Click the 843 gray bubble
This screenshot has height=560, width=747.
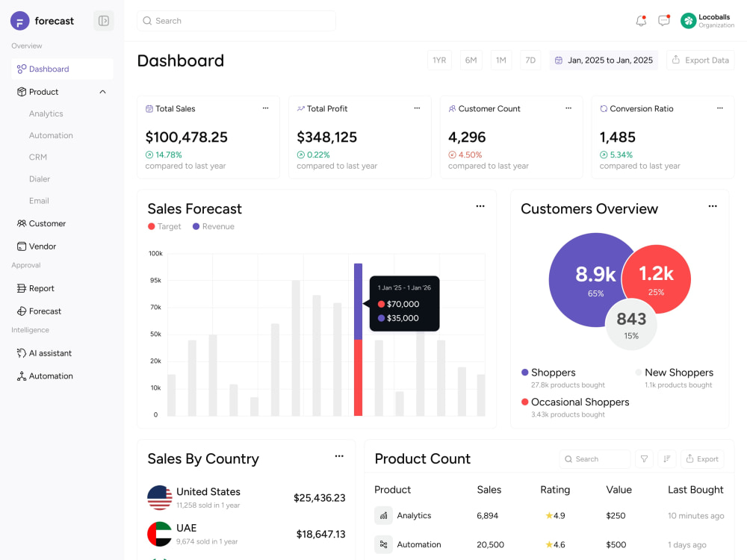(631, 324)
